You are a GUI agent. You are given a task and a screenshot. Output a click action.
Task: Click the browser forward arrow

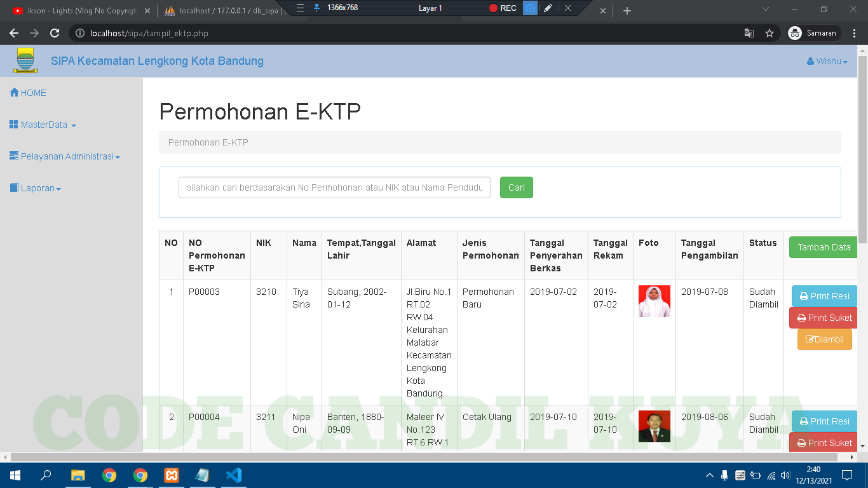34,33
